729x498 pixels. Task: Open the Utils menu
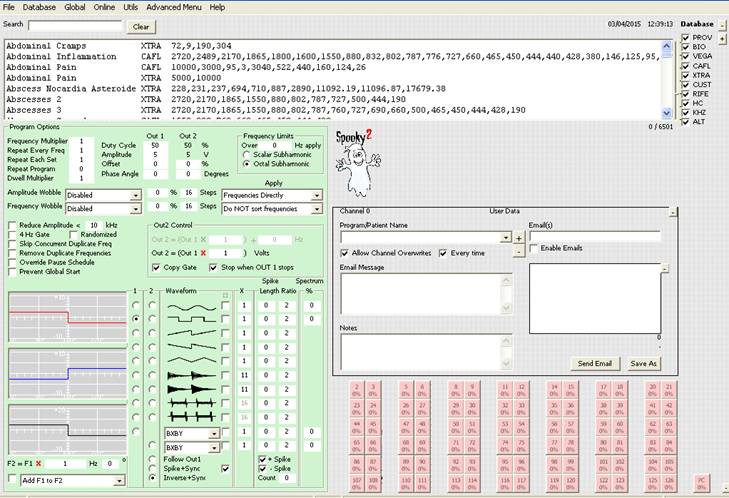[x=131, y=7]
